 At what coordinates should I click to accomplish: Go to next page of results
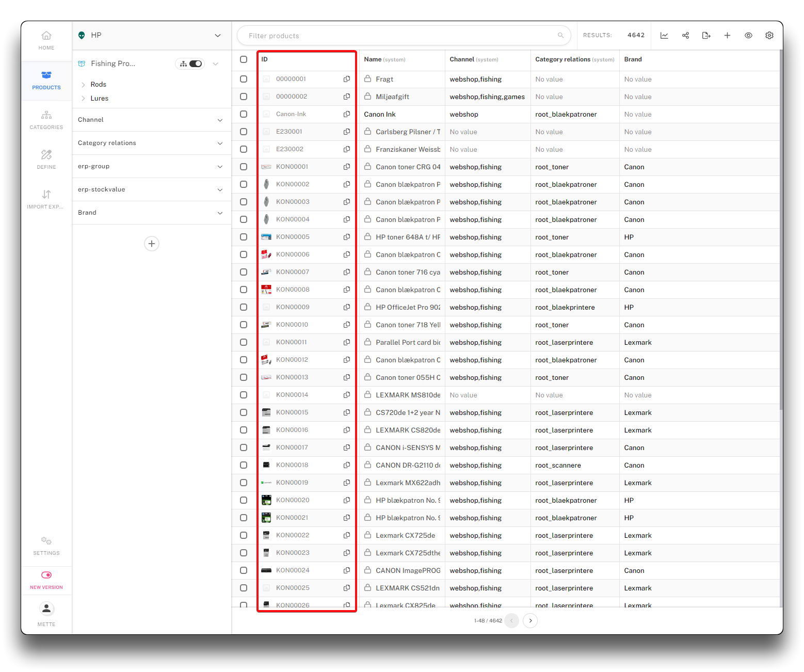pos(530,620)
